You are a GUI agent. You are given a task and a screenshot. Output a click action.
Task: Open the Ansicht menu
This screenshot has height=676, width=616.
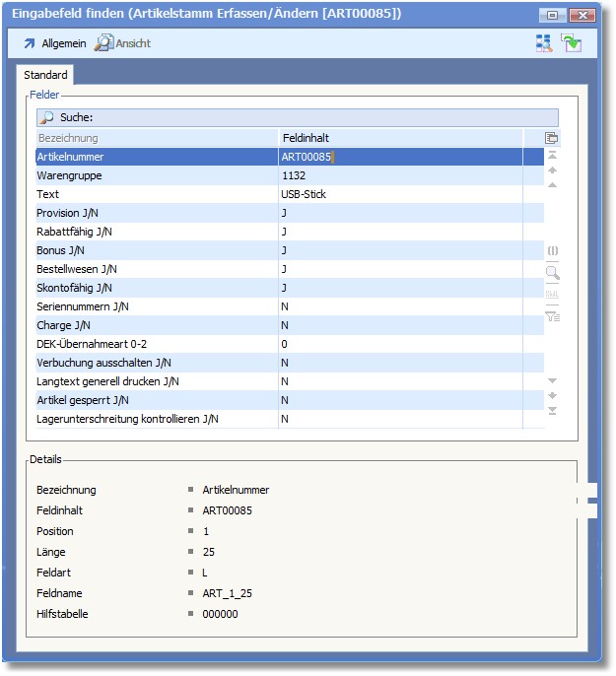(123, 43)
